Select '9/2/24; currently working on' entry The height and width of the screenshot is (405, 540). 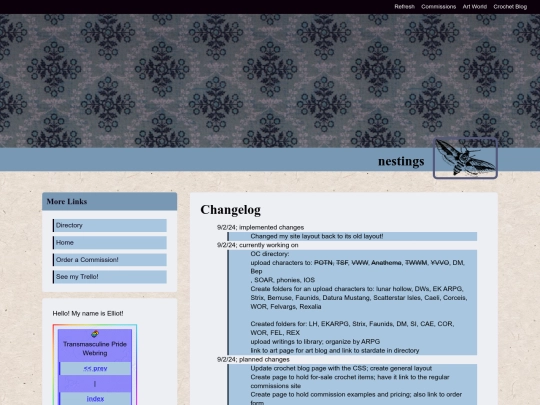point(258,245)
